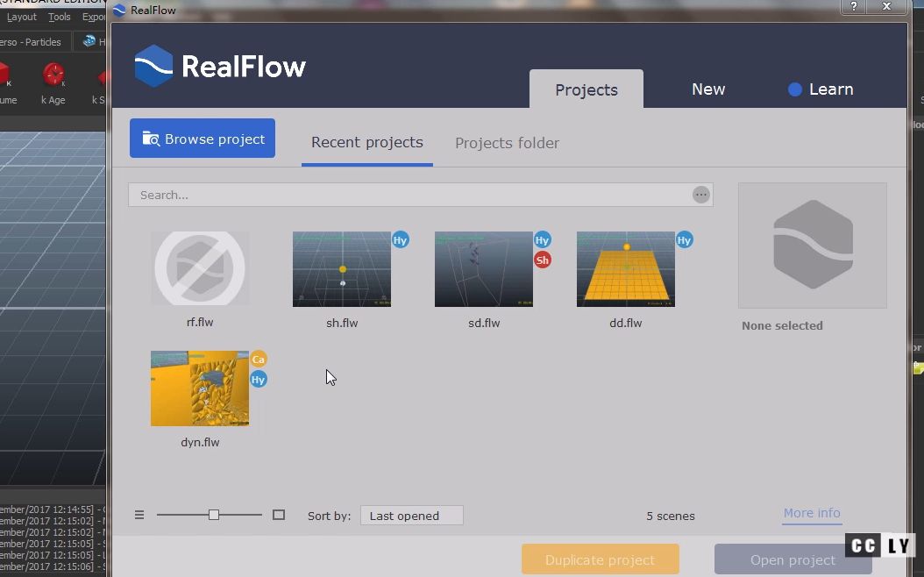This screenshot has width=924, height=577.
Task: Open the New tab
Action: (707, 89)
